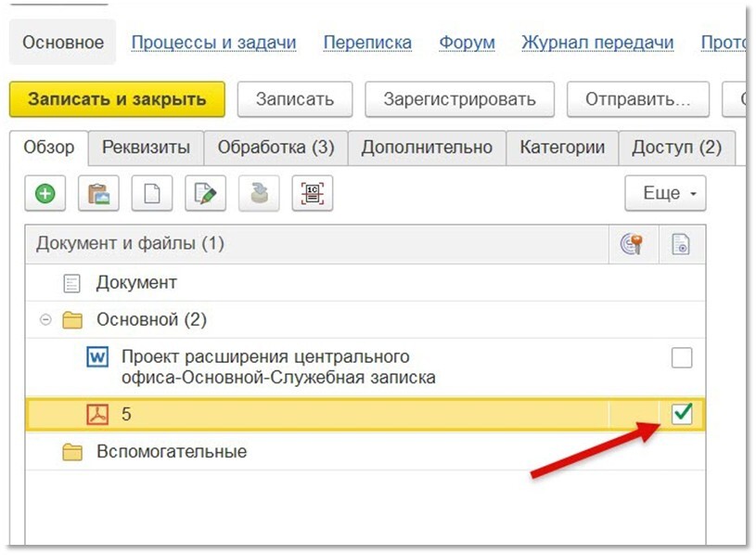Click the Word icon of Служебная записка file
756x555 pixels.
(x=96, y=357)
